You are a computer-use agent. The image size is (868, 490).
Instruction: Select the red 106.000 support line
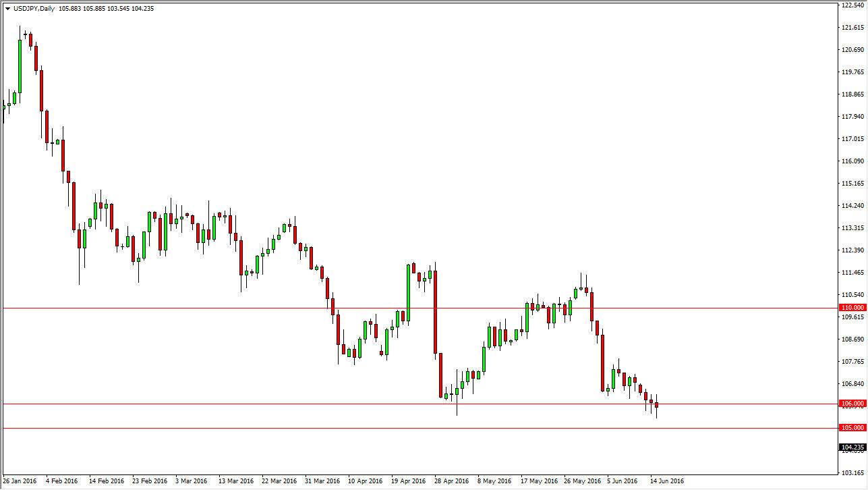click(270, 404)
